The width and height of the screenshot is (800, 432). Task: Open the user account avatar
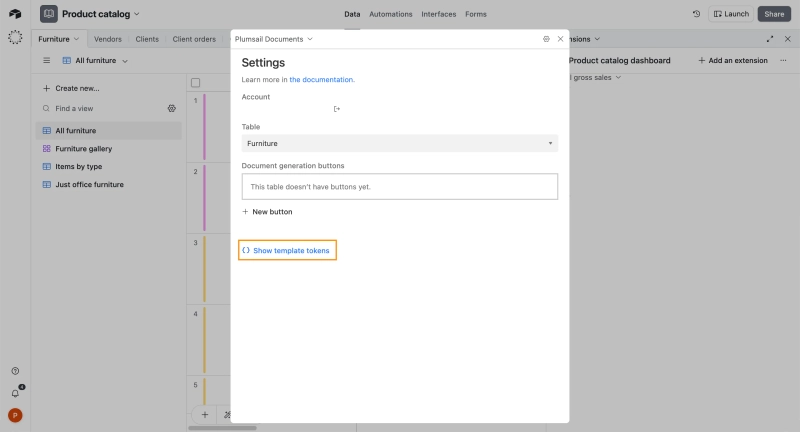click(x=15, y=415)
